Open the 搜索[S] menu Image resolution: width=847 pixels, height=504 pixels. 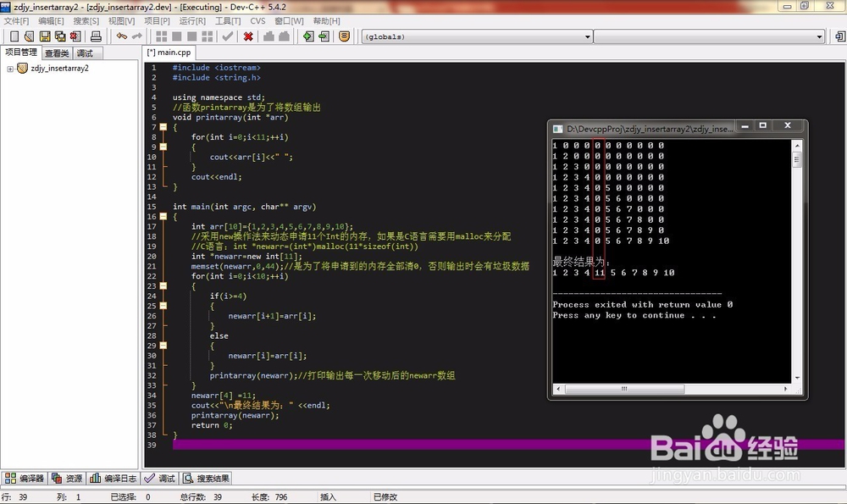coord(86,21)
